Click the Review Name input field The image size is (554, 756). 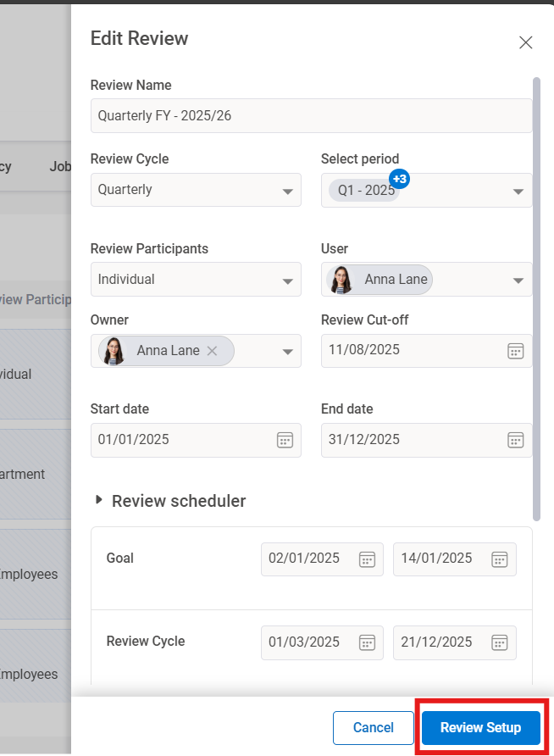pos(311,116)
